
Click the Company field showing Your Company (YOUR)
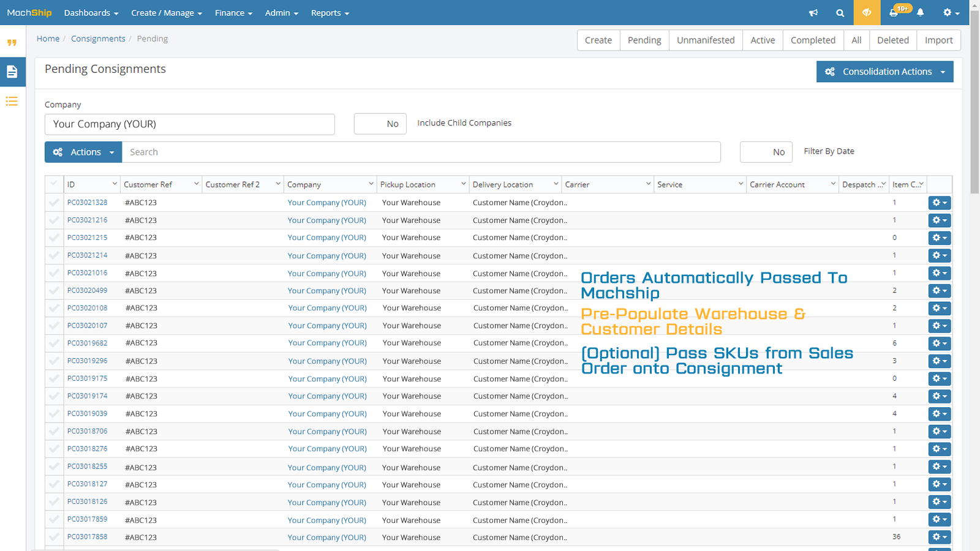[190, 124]
